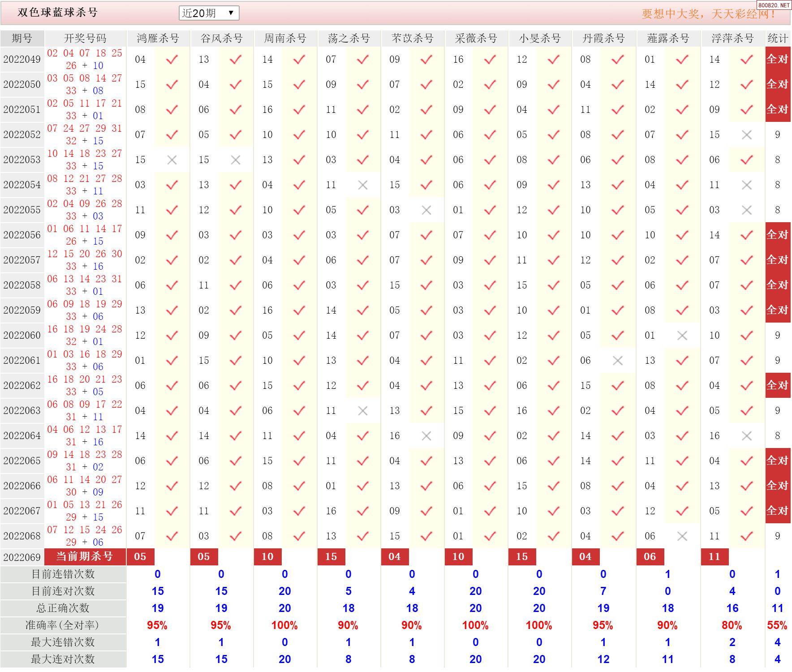Viewport: 792px width, 672px height.
Task: Open the 近20期 period dropdown
Action: pos(209,13)
